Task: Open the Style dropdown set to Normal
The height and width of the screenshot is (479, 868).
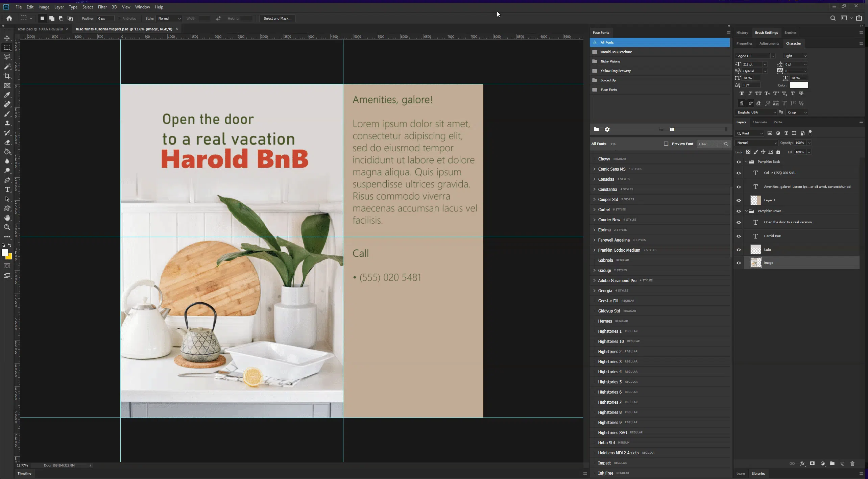Action: [x=169, y=19]
